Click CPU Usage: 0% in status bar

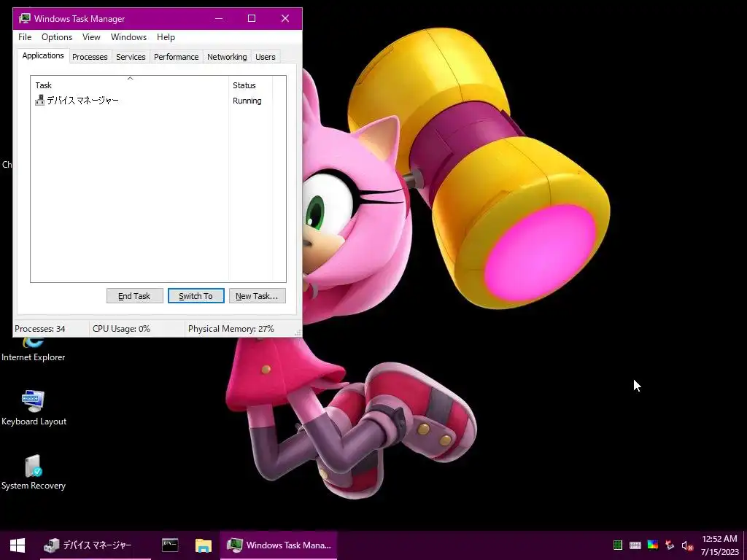121,329
